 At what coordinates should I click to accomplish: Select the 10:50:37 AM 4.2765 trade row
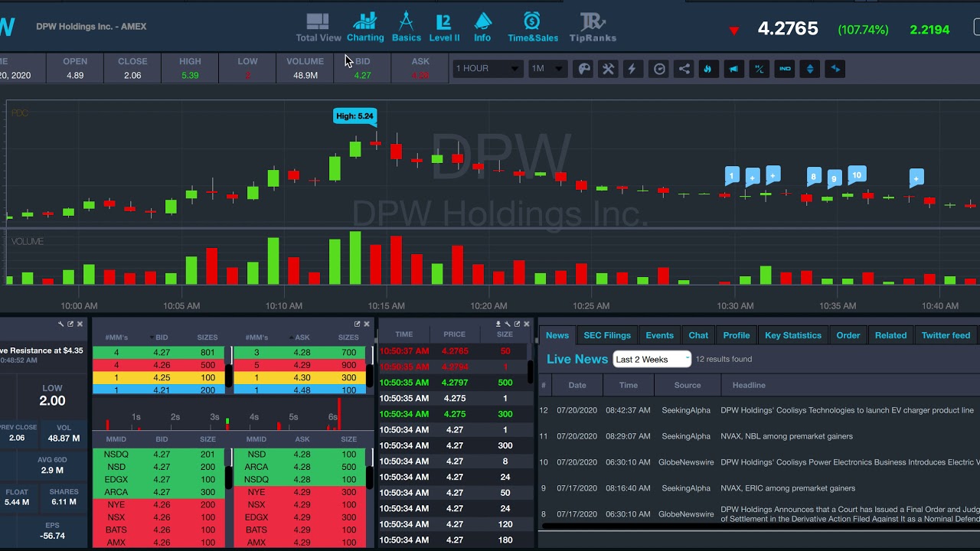(453, 351)
